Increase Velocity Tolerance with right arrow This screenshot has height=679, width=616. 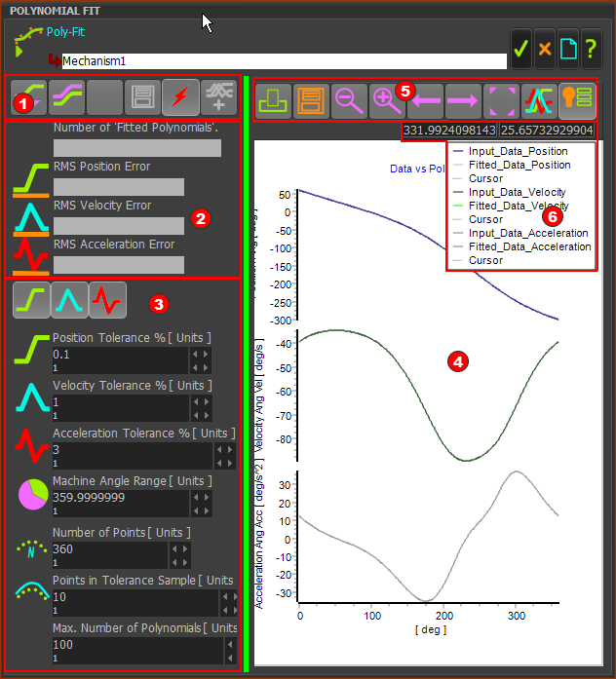coord(206,402)
